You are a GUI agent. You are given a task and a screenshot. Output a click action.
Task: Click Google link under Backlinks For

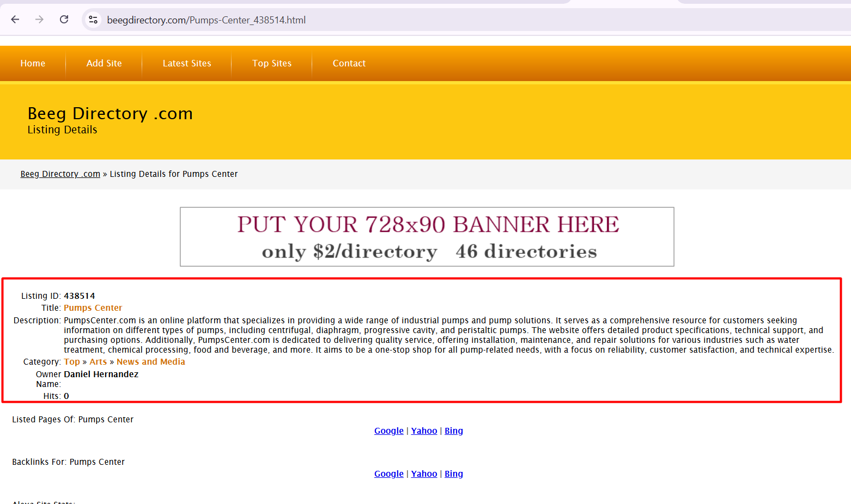click(389, 474)
